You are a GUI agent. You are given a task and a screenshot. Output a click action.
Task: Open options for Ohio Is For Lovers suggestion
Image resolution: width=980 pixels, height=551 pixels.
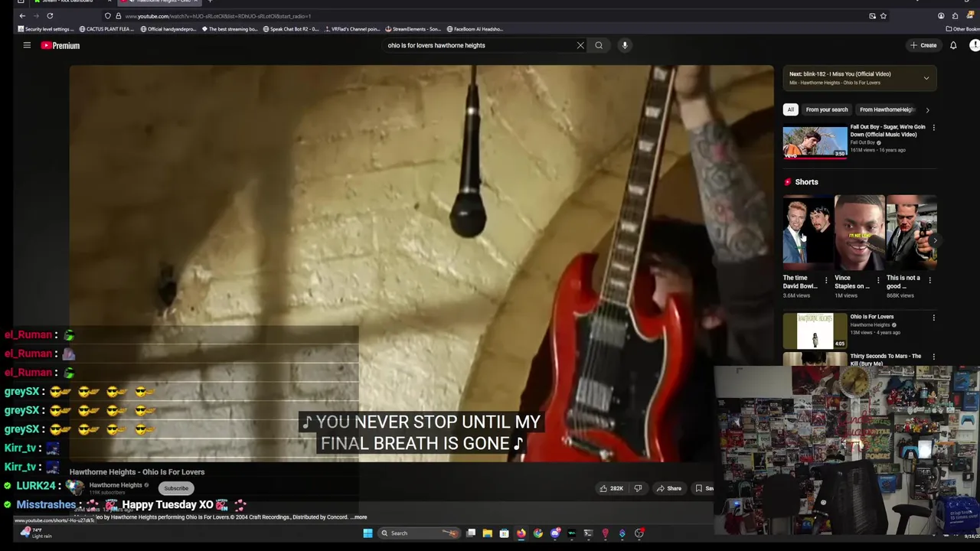933,318
